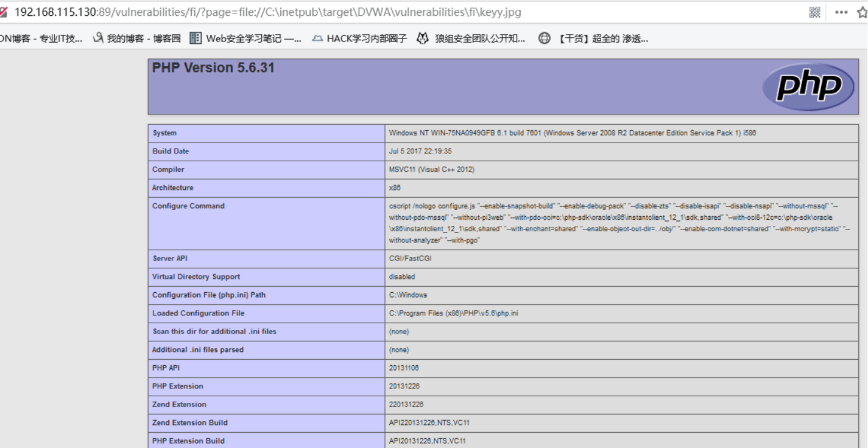Click Scan this dir for additional .ini label
This screenshot has width=868, height=448.
[x=214, y=331]
